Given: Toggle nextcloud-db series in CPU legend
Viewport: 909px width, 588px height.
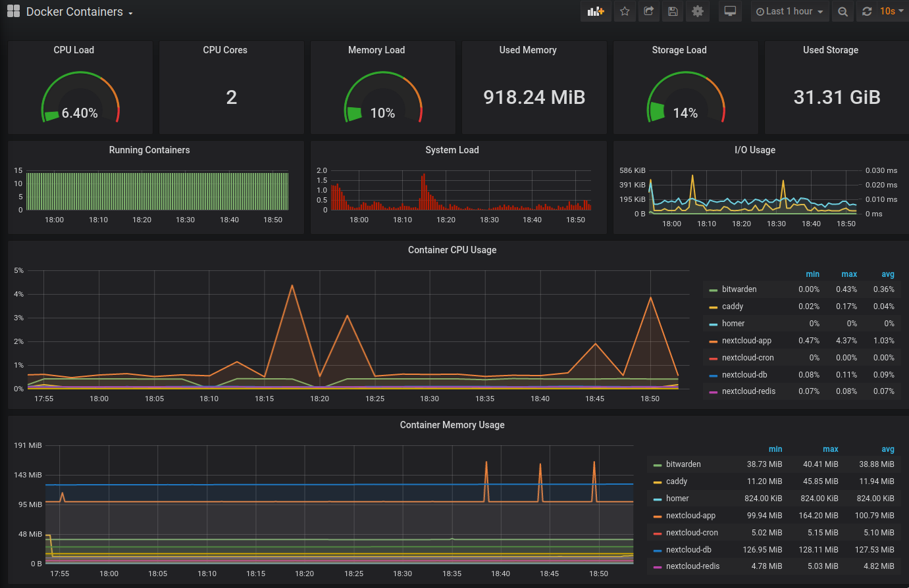Looking at the screenshot, I should [744, 375].
